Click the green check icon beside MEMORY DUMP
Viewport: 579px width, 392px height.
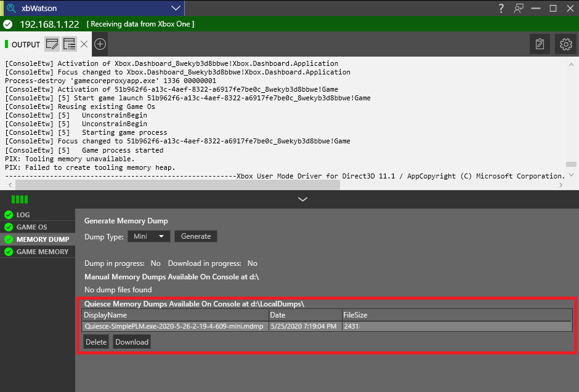tap(9, 239)
